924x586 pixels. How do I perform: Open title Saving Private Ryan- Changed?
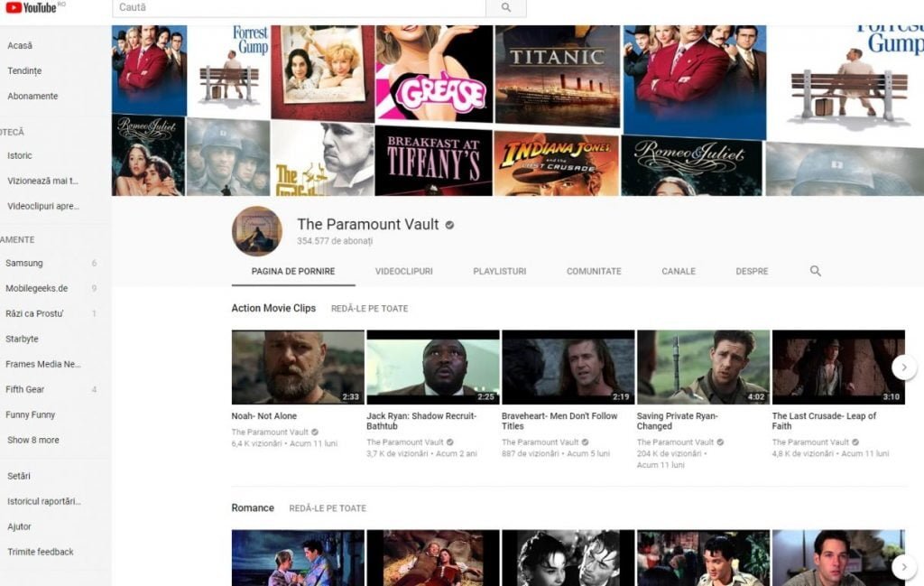(678, 421)
